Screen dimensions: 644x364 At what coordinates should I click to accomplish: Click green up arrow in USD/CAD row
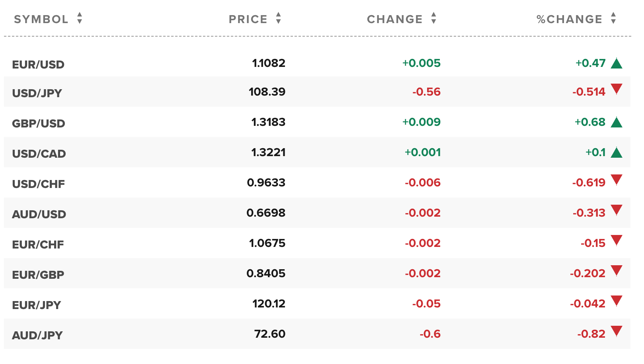coord(617,152)
